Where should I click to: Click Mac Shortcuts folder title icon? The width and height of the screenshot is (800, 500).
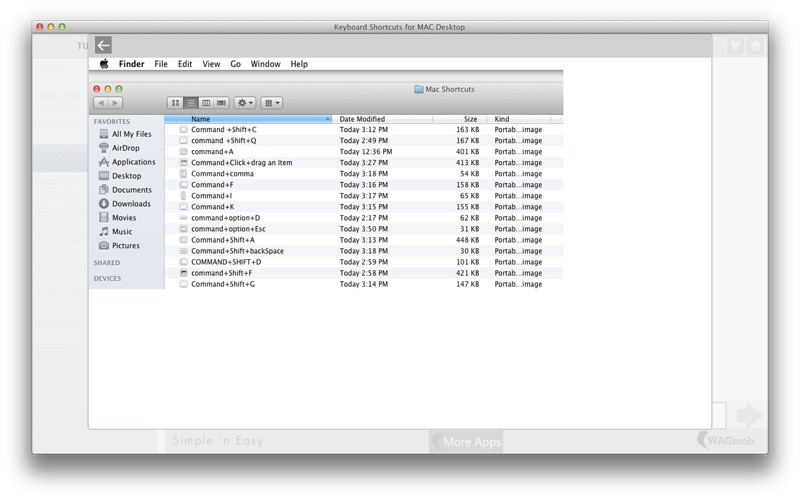coord(418,89)
